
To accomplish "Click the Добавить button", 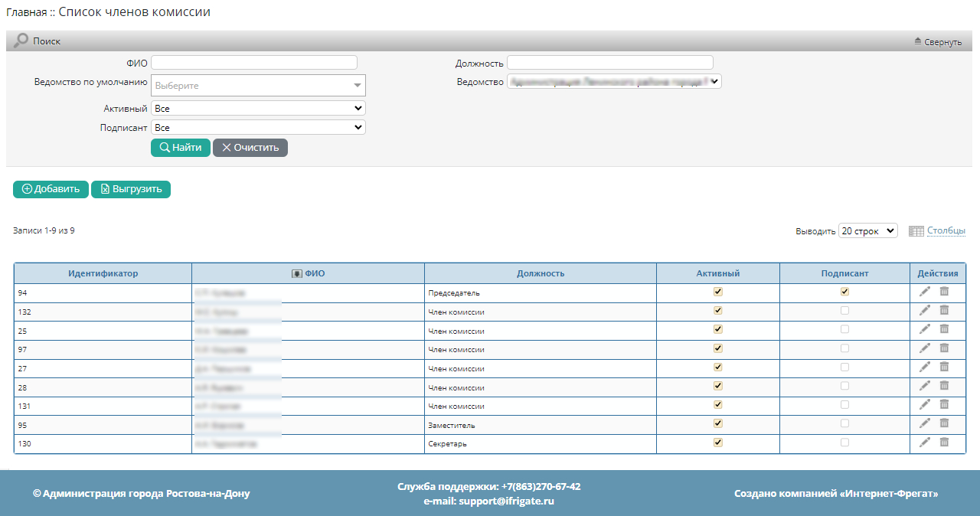I will [x=51, y=189].
